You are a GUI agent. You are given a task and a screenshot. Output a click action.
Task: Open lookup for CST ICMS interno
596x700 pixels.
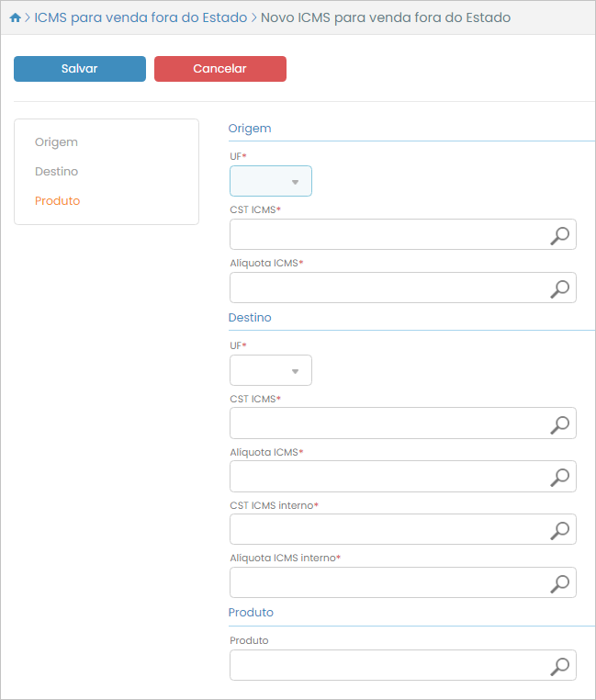click(x=559, y=530)
